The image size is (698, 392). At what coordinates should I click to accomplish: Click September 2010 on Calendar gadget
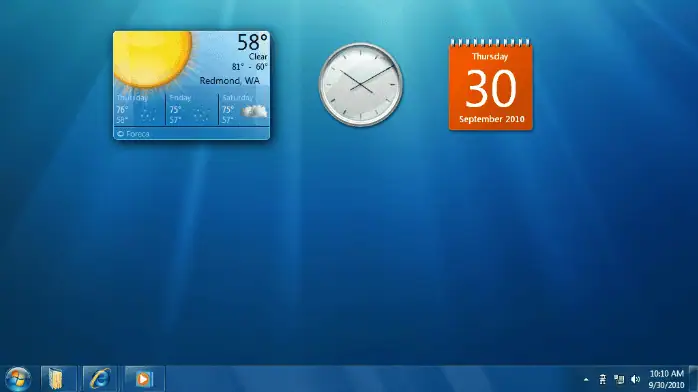tap(491, 119)
